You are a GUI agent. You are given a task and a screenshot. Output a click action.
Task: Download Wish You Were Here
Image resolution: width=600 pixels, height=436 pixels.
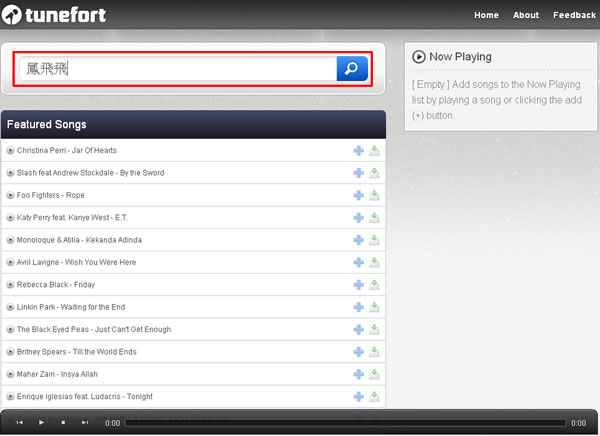point(374,263)
